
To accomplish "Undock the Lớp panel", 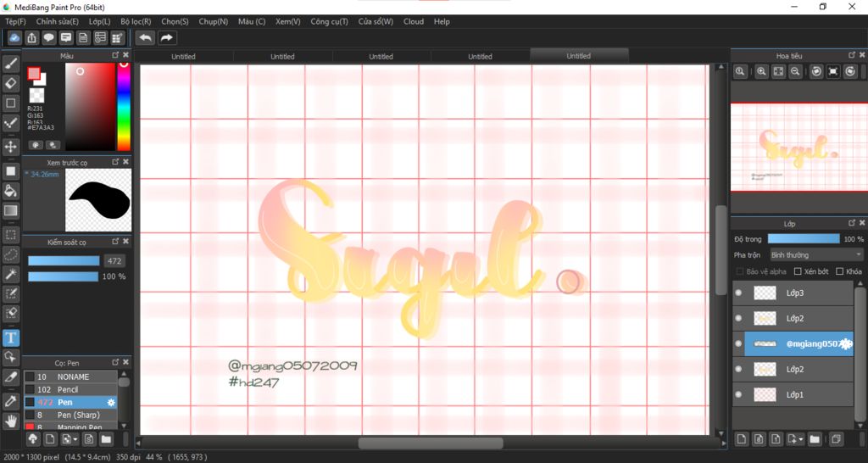I will click(852, 223).
